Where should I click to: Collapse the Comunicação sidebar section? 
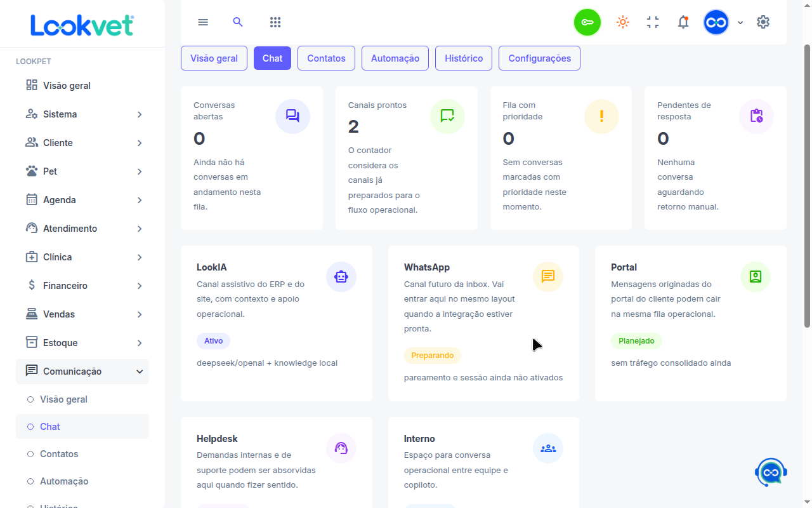tap(82, 371)
